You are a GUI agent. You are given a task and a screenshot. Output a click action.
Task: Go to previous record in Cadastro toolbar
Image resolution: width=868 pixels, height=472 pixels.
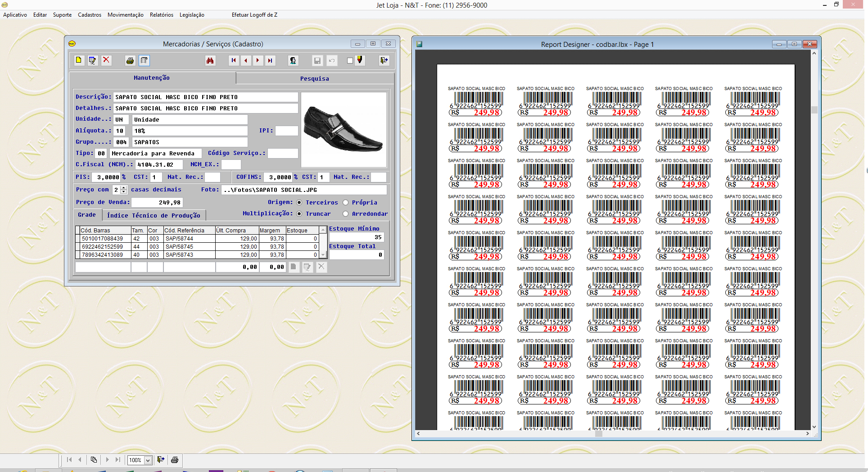point(246,60)
